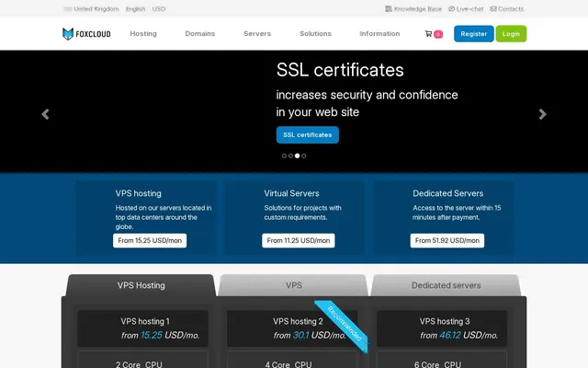Click the Contacts envelope icon
This screenshot has width=588, height=368.
coord(493,8)
